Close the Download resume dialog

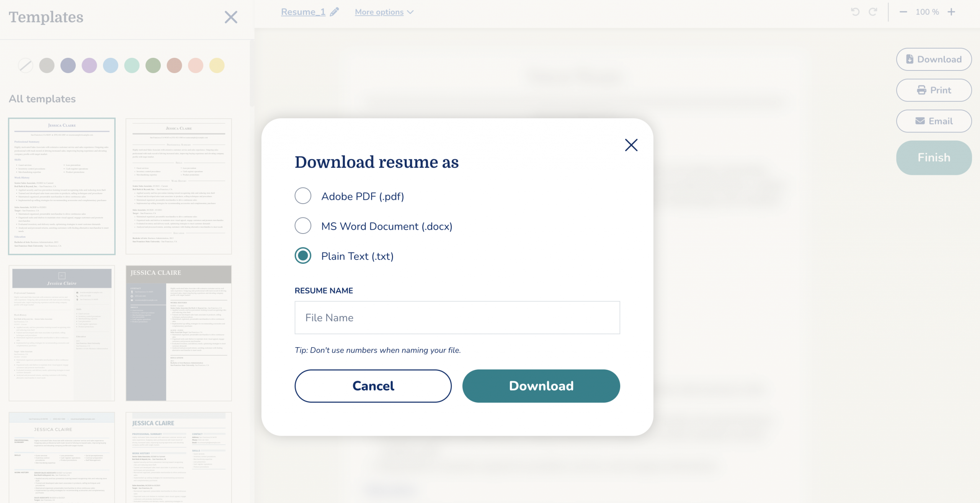(x=631, y=145)
